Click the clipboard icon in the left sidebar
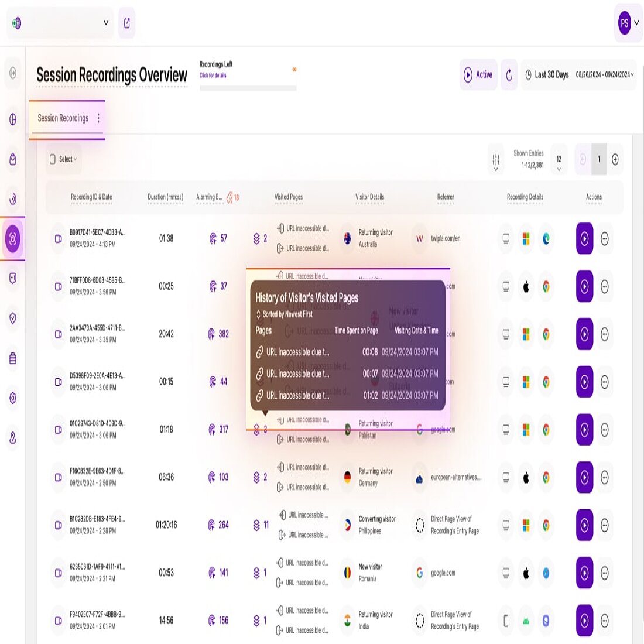644x644 pixels. 12,359
